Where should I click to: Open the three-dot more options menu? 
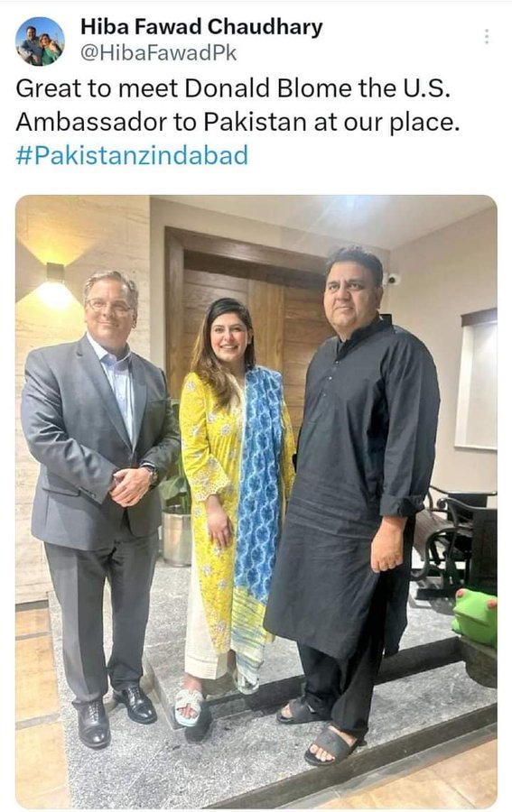pyautogui.click(x=486, y=36)
